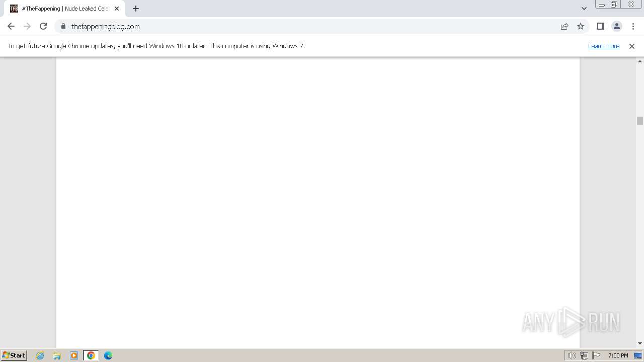Open Windows Media Player from the taskbar
Screen dimensions: 644x362
74,355
